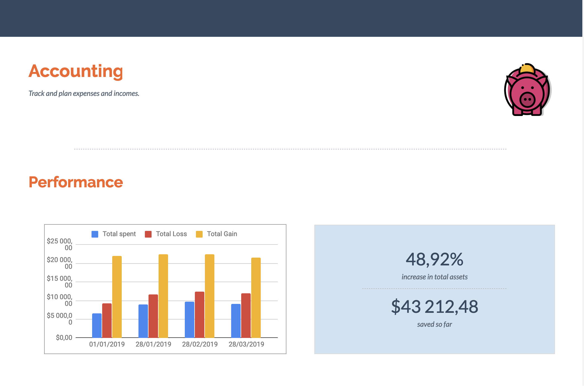
Task: Click the blue Total spent bar for 28/01/2019
Action: tap(143, 321)
